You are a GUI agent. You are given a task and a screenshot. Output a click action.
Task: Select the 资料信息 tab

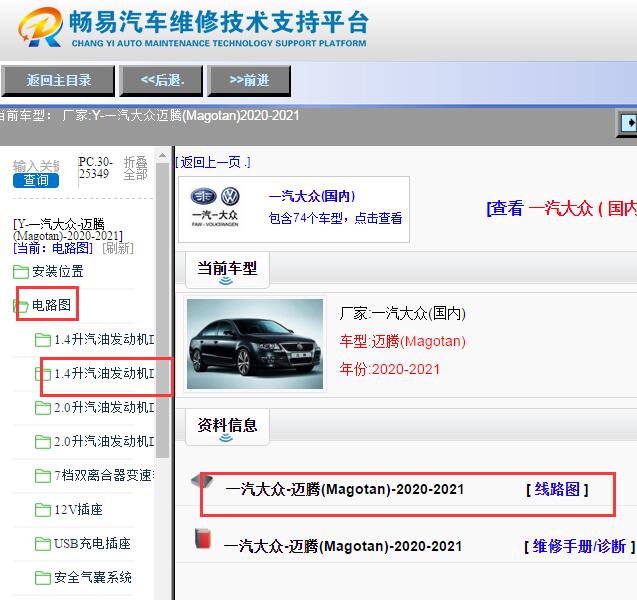click(227, 427)
